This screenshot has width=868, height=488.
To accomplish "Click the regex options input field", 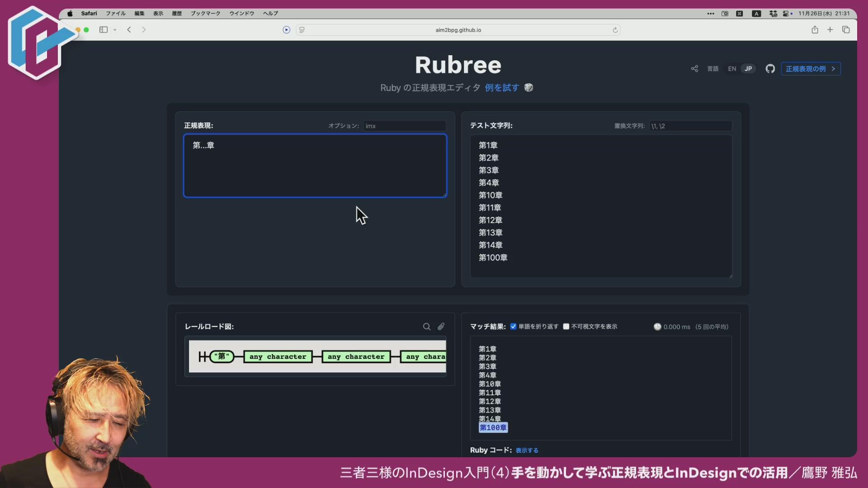I will pos(404,126).
